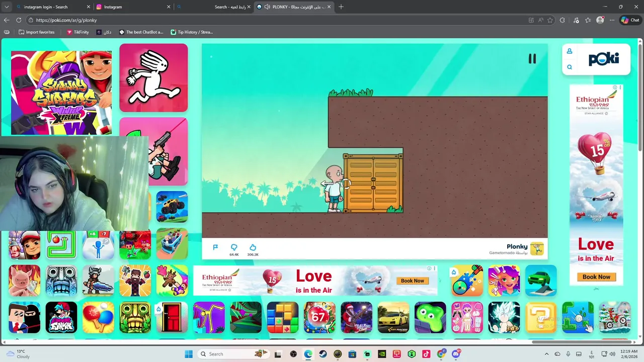Go back to the previous page
644x362 pixels.
pos(7,20)
